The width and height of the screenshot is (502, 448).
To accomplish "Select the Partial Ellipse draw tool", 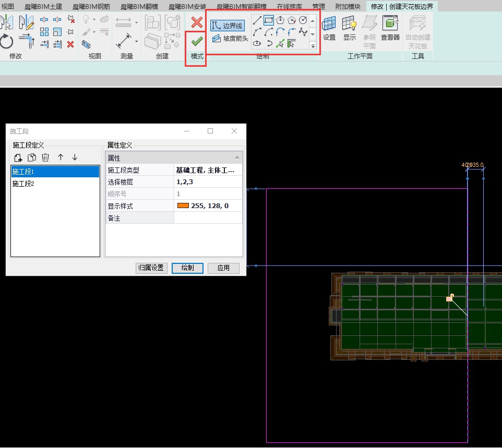I will [269, 43].
